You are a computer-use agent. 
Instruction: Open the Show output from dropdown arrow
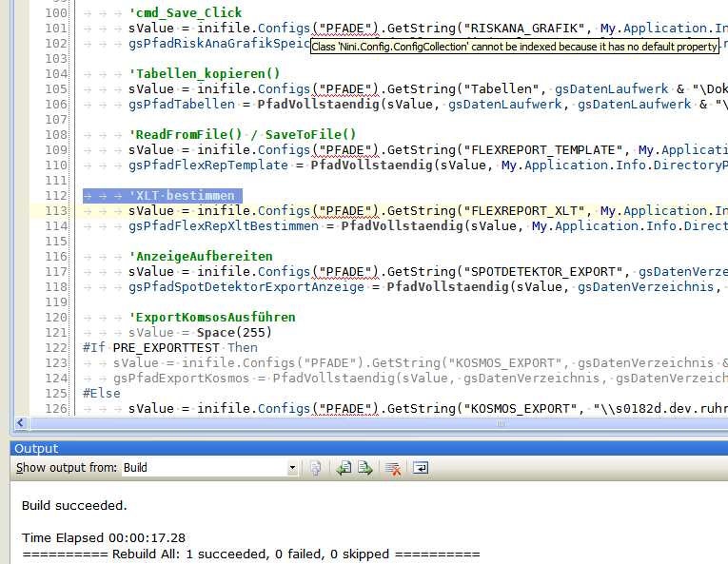(x=292, y=468)
